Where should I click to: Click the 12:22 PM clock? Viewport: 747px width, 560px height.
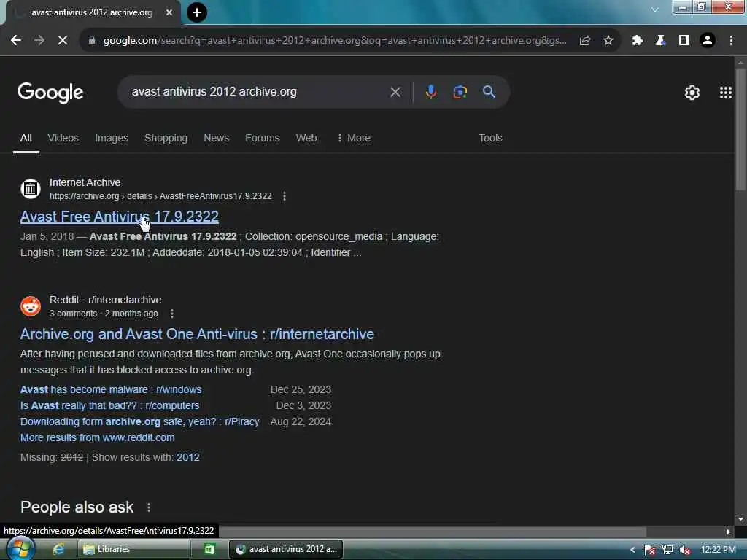coord(719,550)
